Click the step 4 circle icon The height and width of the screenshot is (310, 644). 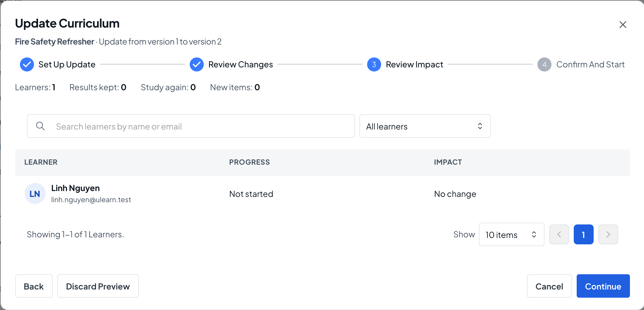tap(544, 64)
